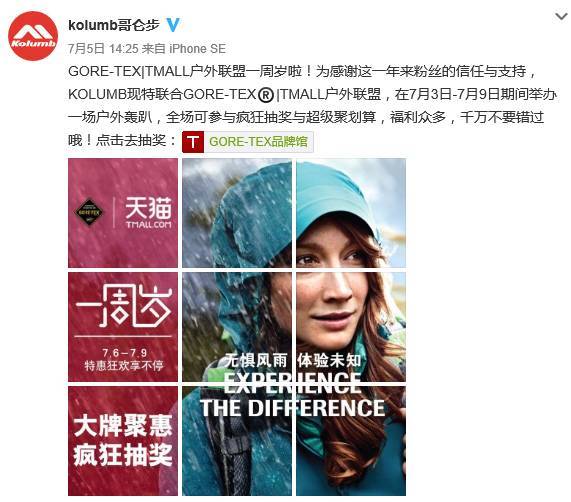Open the bottom-right red hair jacket thumbnail
The height and width of the screenshot is (502, 571).
(x=351, y=441)
